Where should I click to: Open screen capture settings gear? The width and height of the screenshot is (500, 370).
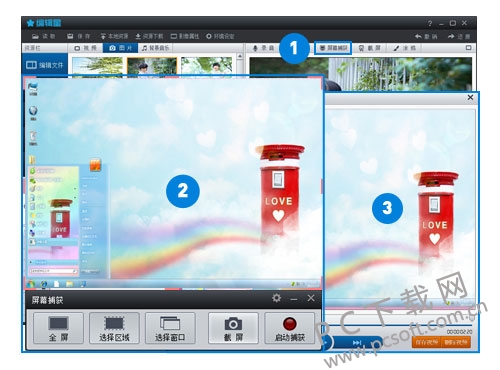[276, 298]
